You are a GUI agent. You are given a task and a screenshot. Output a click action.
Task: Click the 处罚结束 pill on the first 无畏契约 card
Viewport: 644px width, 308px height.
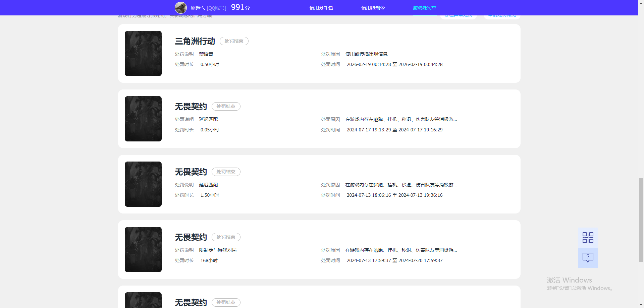coord(226,106)
